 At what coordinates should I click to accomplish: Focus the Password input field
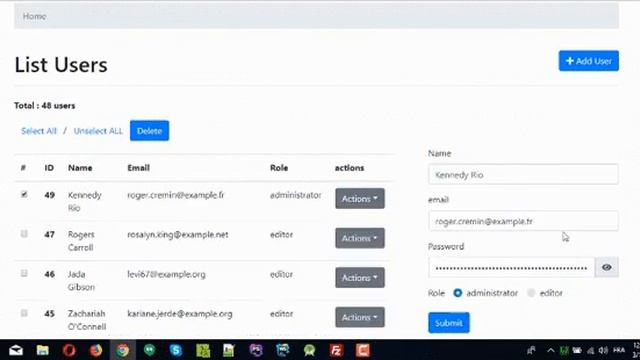tap(511, 267)
